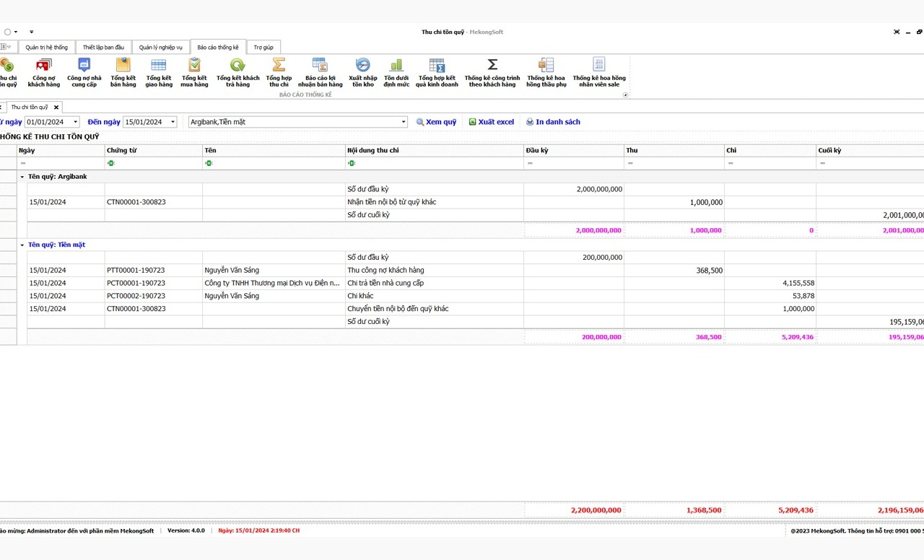
Task: Open Thống kê công trình theo khách hàng
Action: coord(492,73)
